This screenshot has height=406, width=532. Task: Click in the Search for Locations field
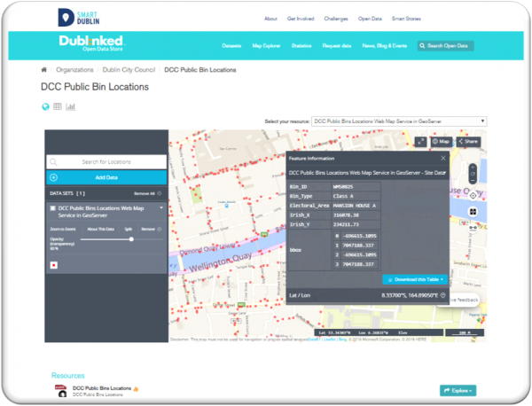[106, 162]
